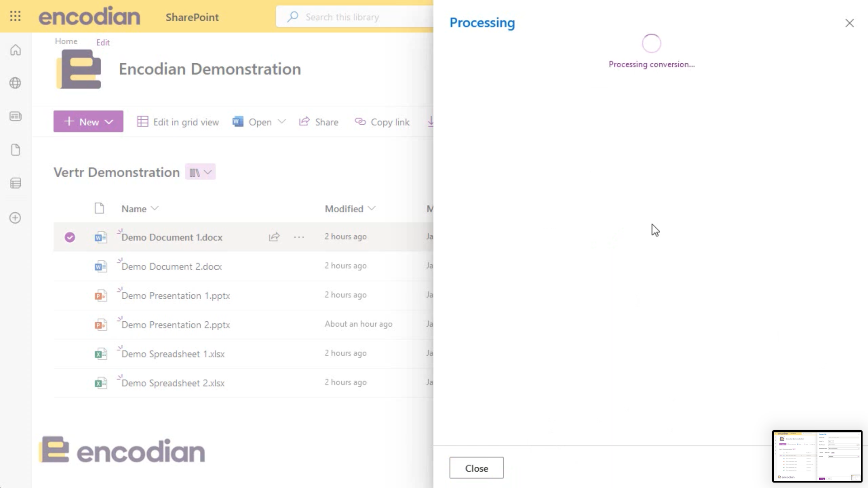This screenshot has height=488, width=868.
Task: Expand the Modified column header menu
Action: coord(350,209)
